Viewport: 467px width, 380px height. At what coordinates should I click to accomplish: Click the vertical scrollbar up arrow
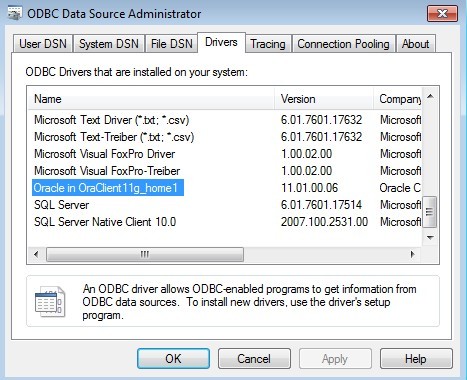[x=430, y=96]
